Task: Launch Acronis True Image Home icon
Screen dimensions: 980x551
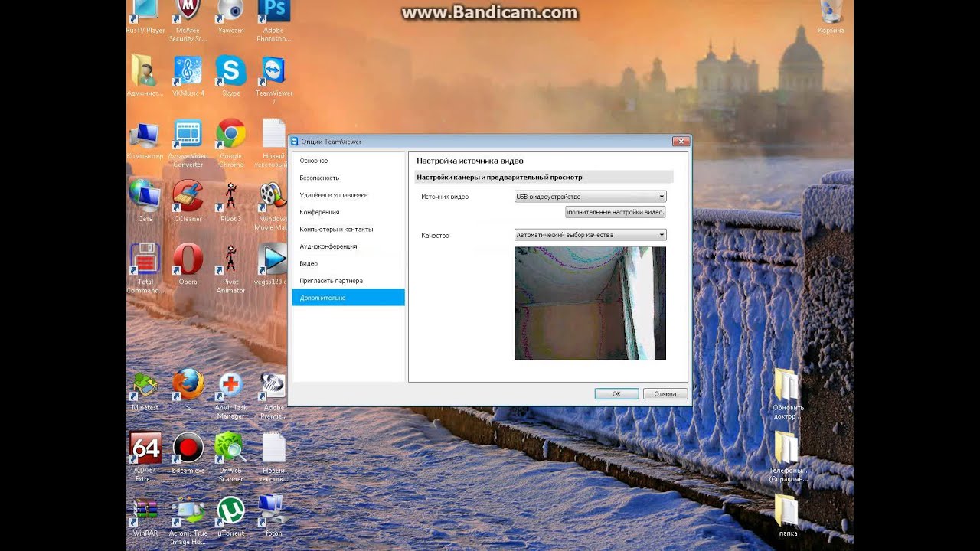Action: click(188, 520)
